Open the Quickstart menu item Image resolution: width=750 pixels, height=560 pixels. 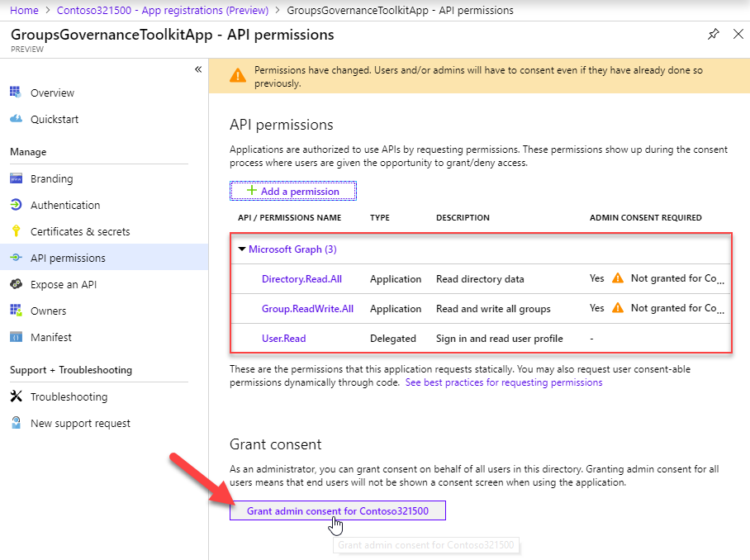pyautogui.click(x=55, y=119)
